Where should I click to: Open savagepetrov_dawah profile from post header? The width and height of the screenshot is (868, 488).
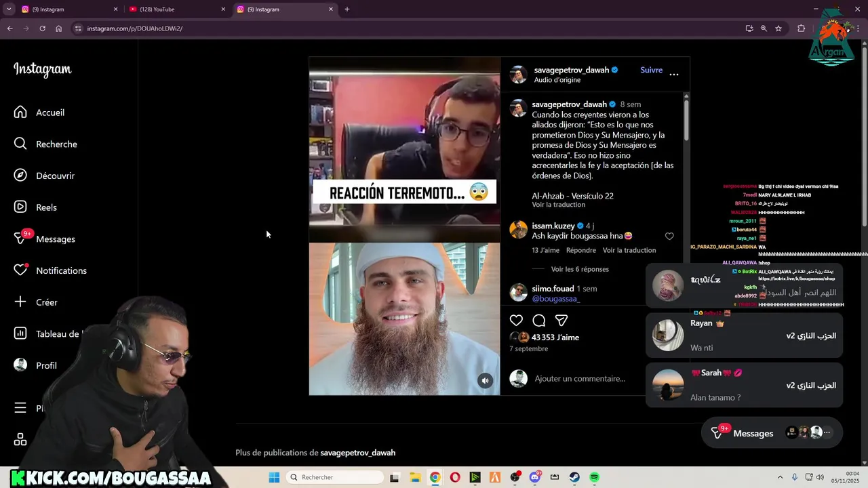[572, 70]
